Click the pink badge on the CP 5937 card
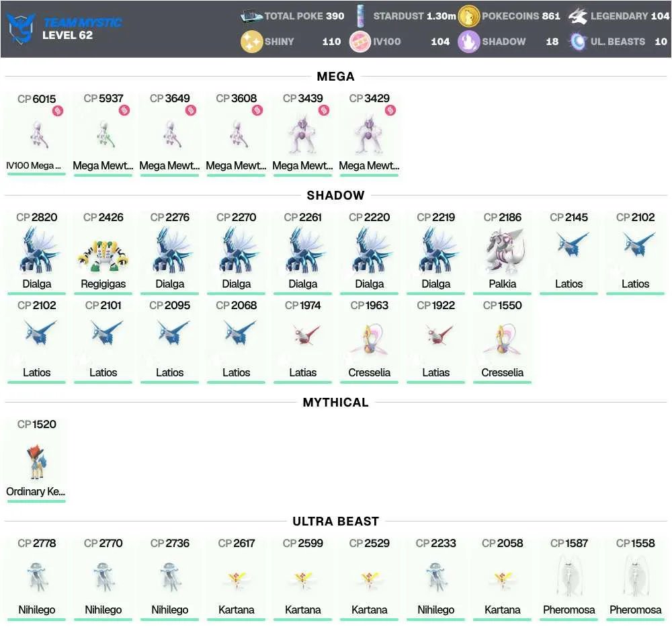The image size is (672, 627). click(x=124, y=111)
